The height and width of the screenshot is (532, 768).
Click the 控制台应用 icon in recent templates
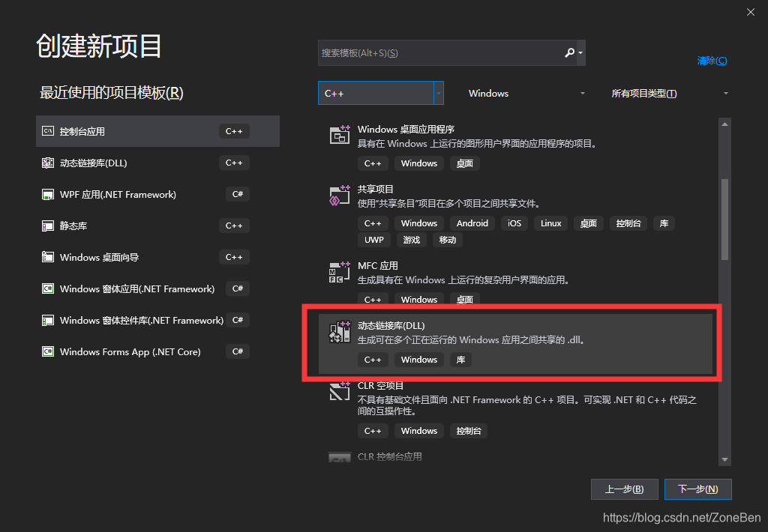click(x=47, y=130)
